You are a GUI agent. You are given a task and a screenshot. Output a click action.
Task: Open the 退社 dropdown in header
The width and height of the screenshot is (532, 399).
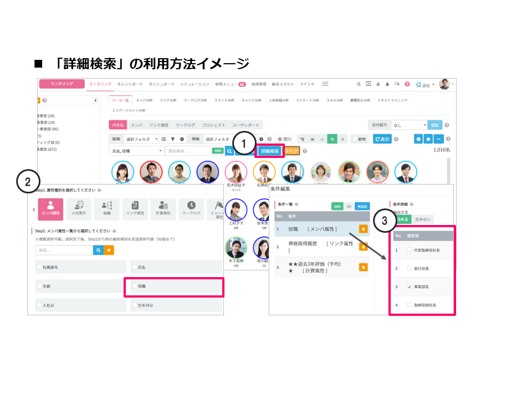(425, 85)
